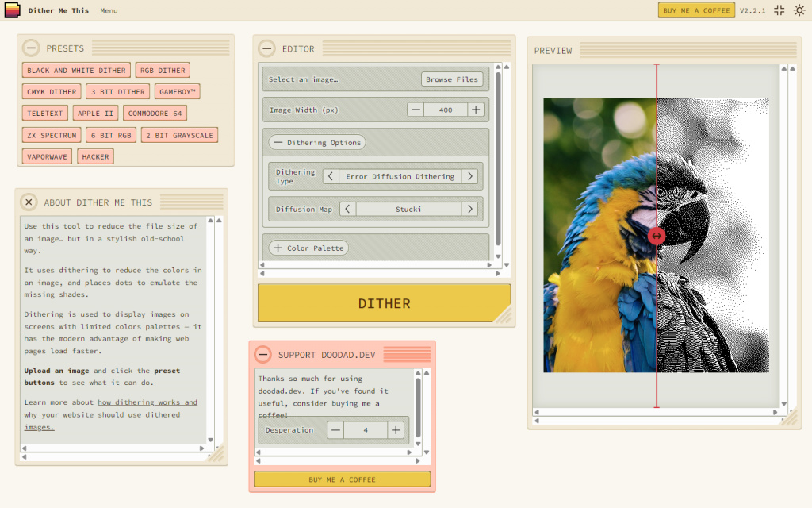The width and height of the screenshot is (812, 508).
Task: Toggle the light/dark theme sun icon
Action: pos(799,10)
